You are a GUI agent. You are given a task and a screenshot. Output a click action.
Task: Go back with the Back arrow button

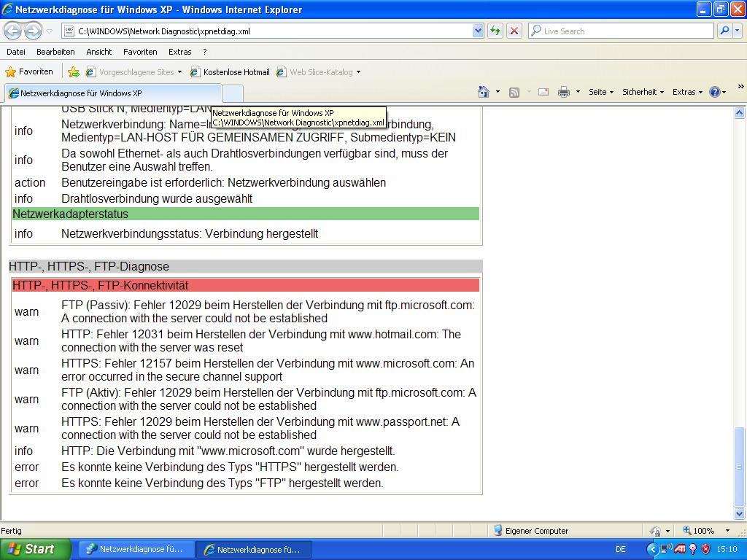click(13, 31)
